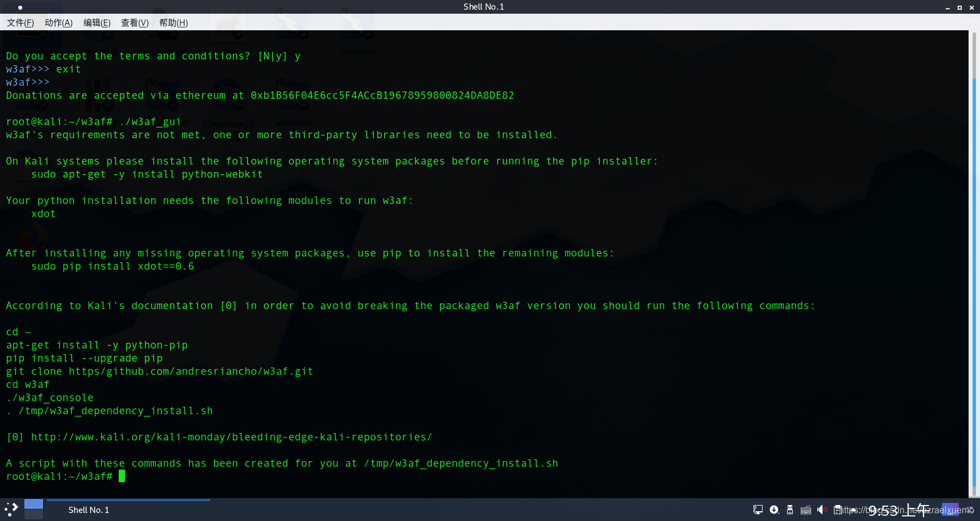Click the ethereum donation address text
The width and height of the screenshot is (980, 521).
pos(382,95)
